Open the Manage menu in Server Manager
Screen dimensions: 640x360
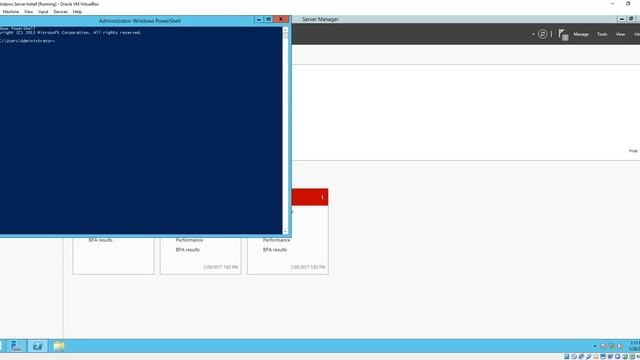pos(581,34)
